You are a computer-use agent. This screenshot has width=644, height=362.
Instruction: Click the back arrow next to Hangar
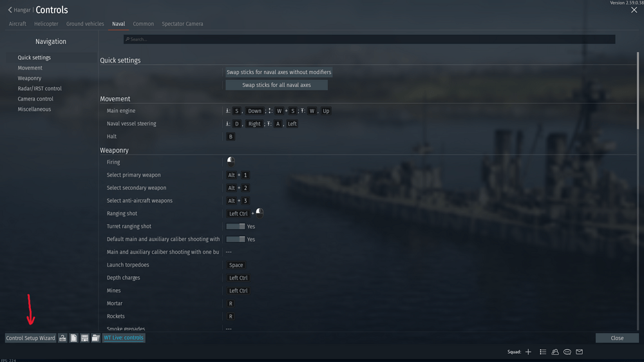[10, 10]
